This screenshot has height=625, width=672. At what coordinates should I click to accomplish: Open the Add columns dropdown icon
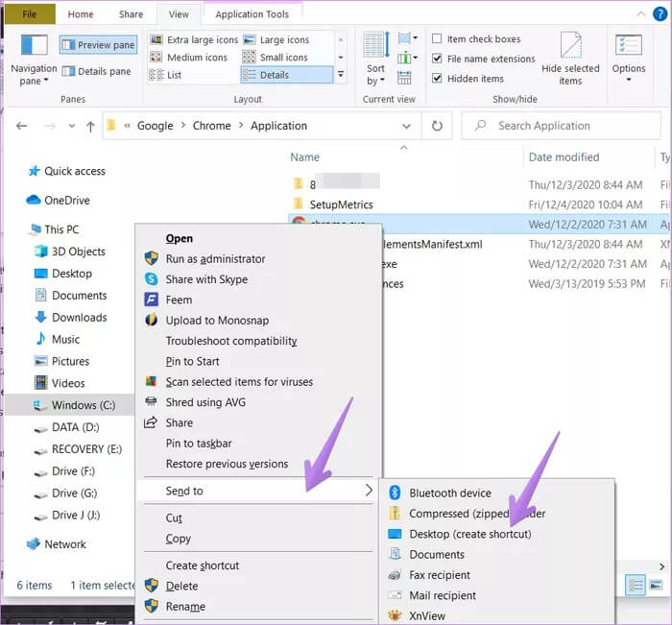[x=408, y=58]
